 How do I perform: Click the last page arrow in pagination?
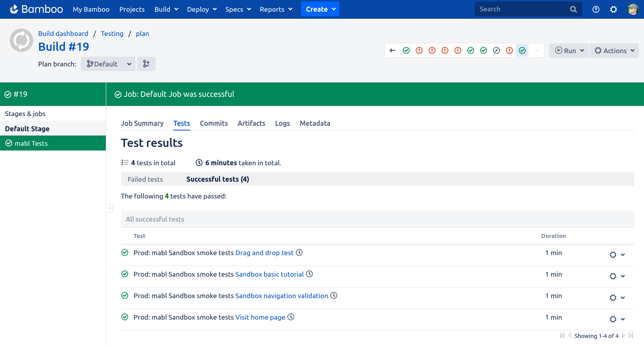[x=631, y=335]
